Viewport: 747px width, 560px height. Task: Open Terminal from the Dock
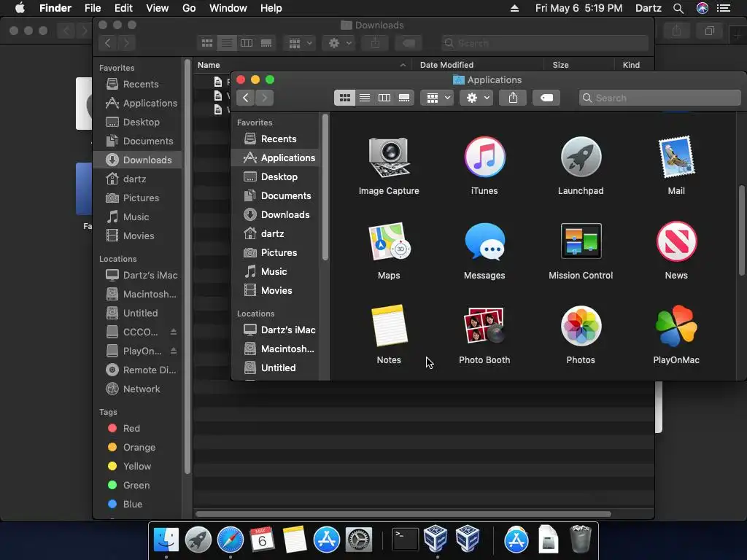pyautogui.click(x=406, y=540)
